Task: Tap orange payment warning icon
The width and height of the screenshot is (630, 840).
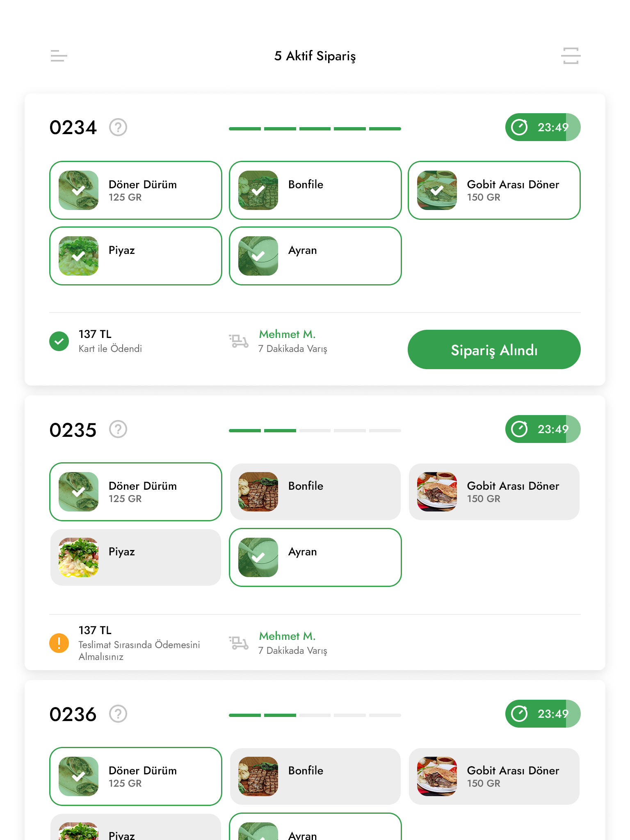Action: click(59, 643)
